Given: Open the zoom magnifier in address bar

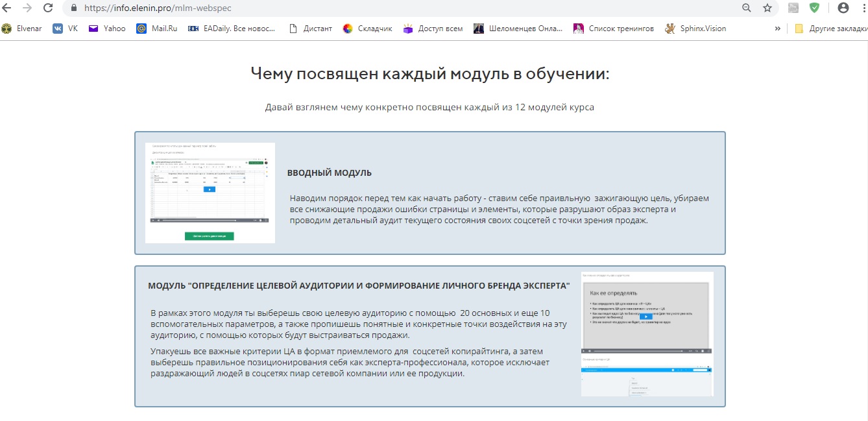Looking at the screenshot, I should pos(747,8).
